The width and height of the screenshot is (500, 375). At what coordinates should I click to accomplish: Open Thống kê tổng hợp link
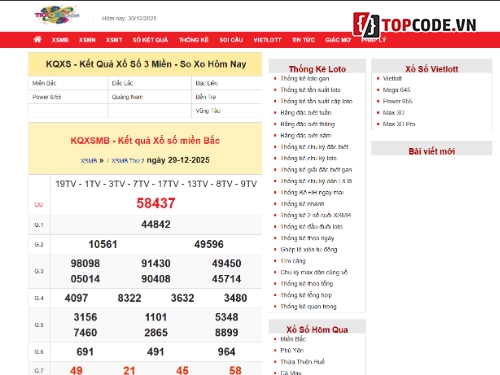point(306,295)
